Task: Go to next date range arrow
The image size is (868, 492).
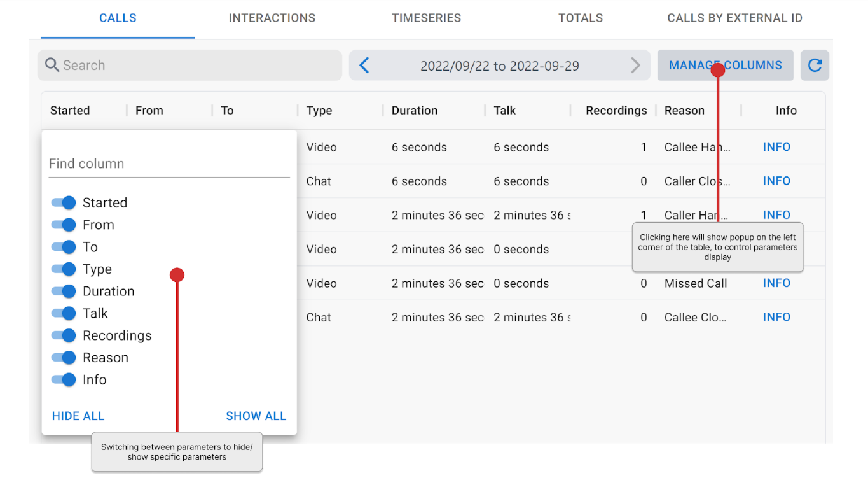Action: click(635, 66)
